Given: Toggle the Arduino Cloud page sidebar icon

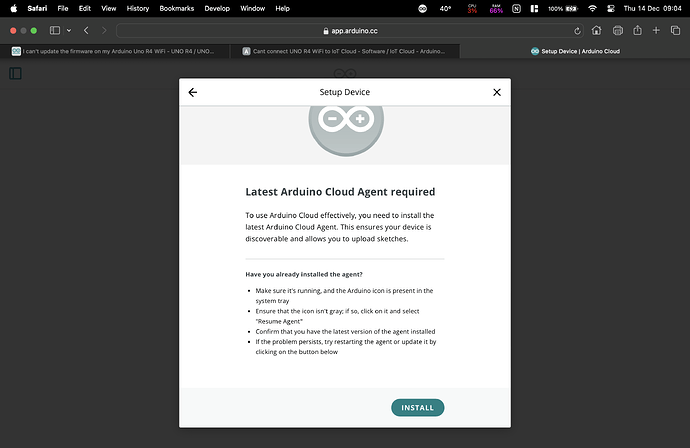Looking at the screenshot, I should click(x=15, y=73).
